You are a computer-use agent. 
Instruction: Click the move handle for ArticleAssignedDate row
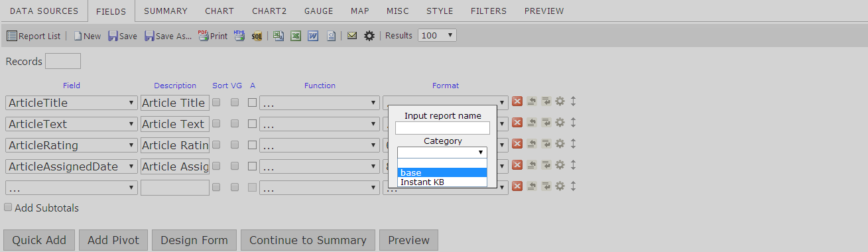573,165
